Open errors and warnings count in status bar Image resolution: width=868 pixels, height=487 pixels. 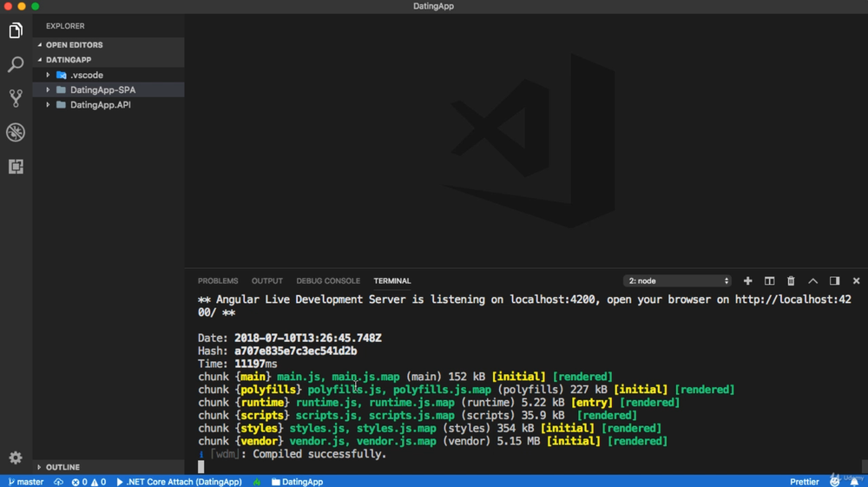[89, 482]
